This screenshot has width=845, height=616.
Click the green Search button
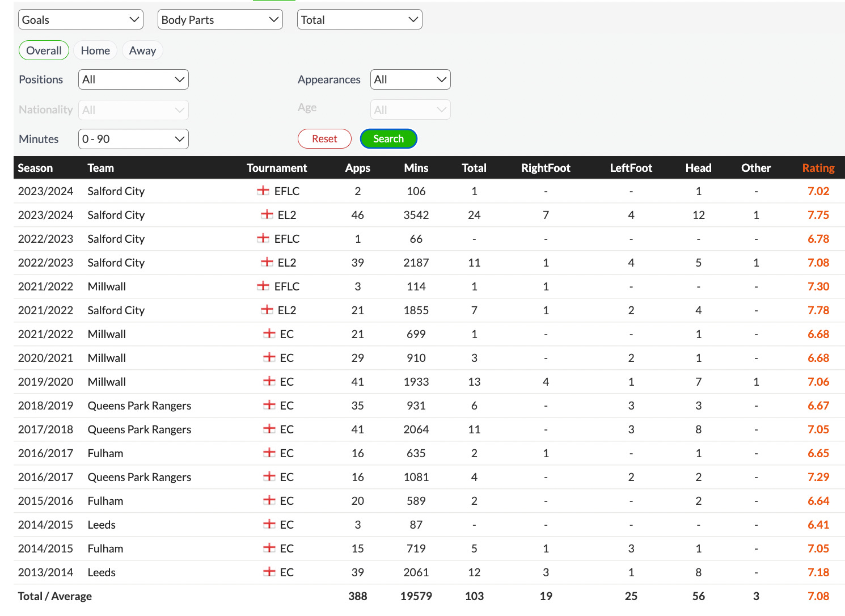(x=388, y=139)
